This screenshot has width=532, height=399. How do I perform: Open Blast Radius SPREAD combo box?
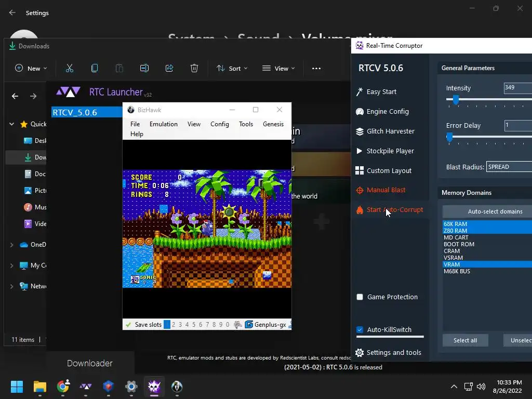[x=509, y=167]
